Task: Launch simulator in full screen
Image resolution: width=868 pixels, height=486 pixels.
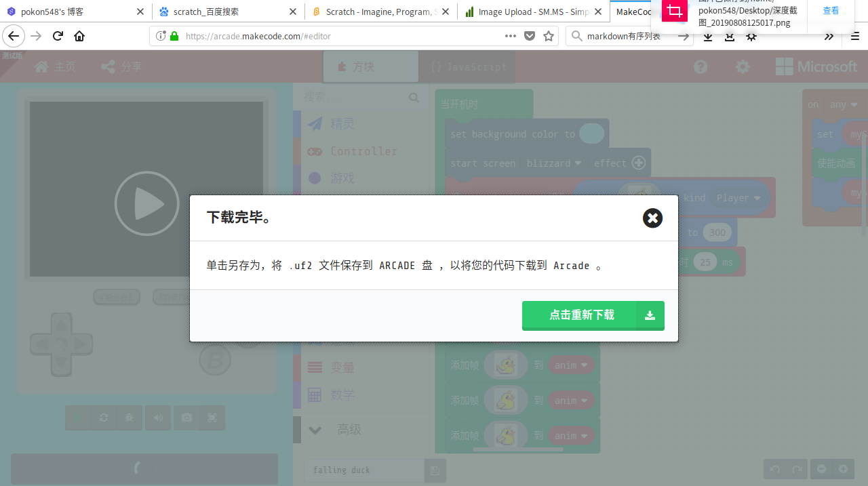Action: 212,418
